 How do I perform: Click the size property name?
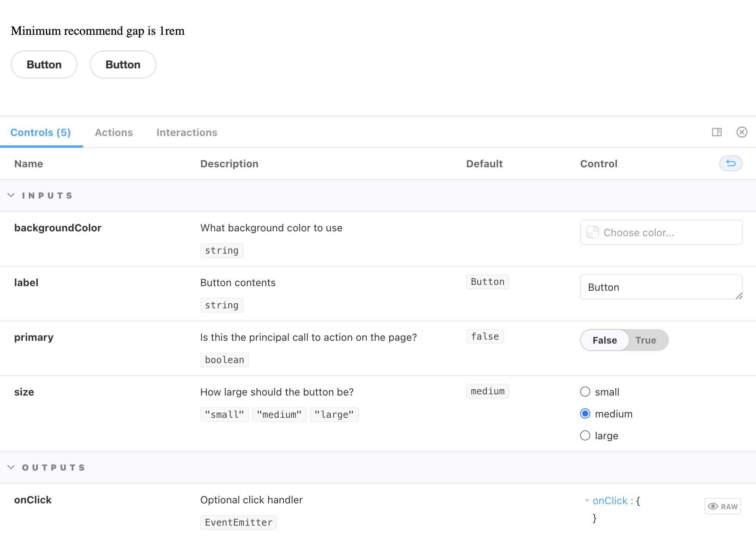pyautogui.click(x=24, y=392)
